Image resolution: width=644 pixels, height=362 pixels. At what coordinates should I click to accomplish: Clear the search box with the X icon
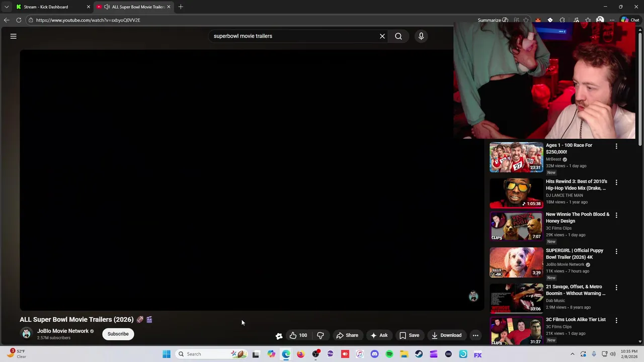click(382, 36)
